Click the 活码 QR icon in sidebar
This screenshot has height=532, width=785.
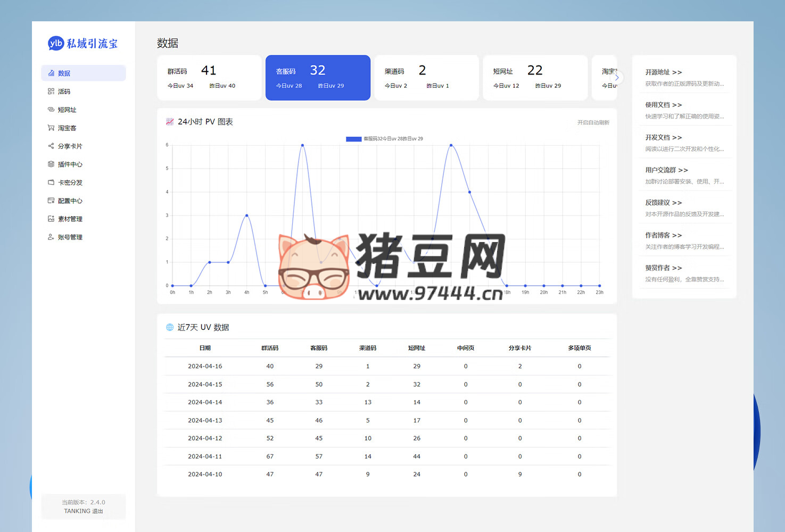point(51,92)
